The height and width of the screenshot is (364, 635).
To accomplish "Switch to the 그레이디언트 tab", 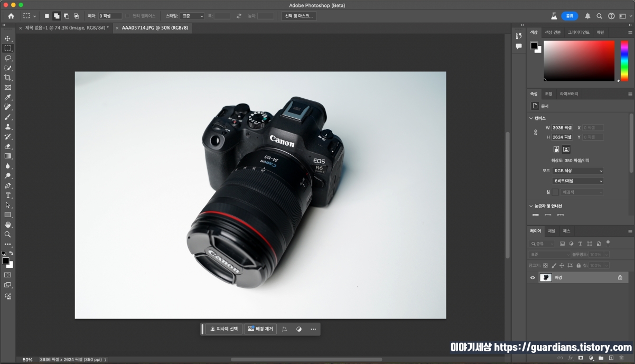I will [x=578, y=32].
